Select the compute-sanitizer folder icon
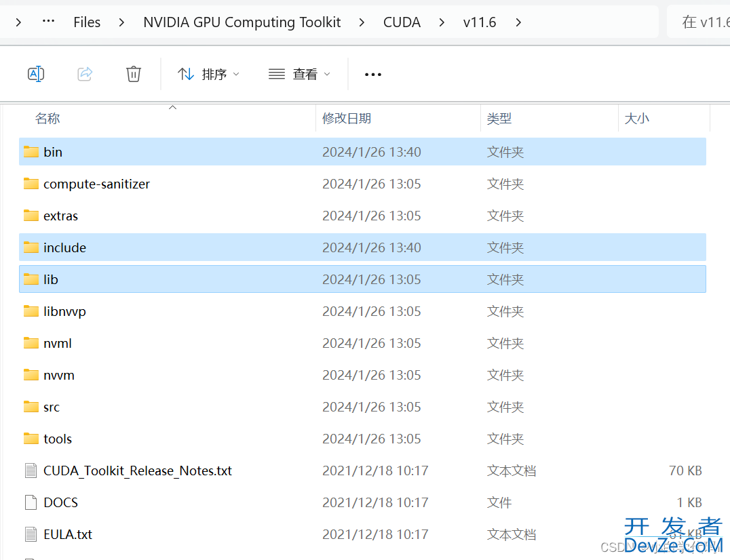The width and height of the screenshot is (730, 560). 31,184
